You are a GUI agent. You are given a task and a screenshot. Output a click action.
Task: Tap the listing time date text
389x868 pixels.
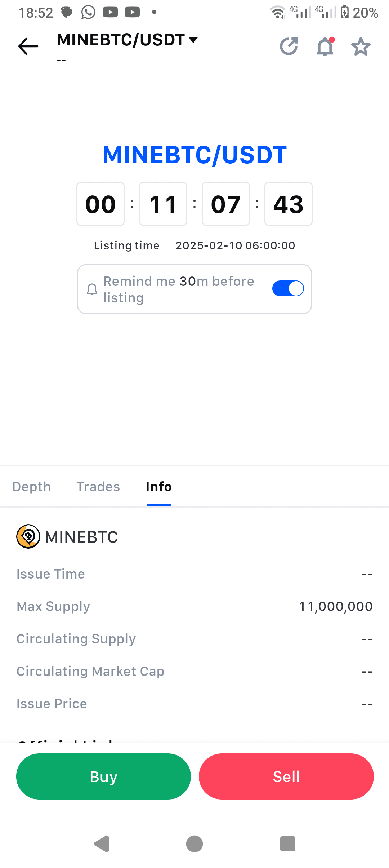click(x=235, y=245)
